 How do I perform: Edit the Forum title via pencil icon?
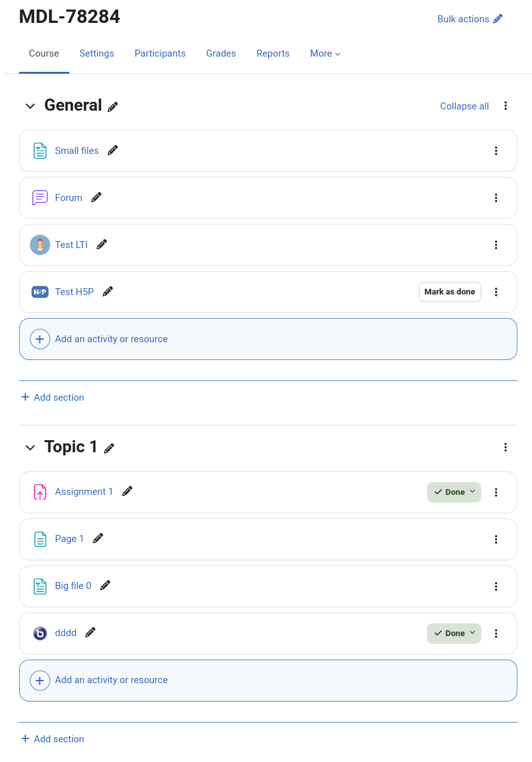[97, 197]
